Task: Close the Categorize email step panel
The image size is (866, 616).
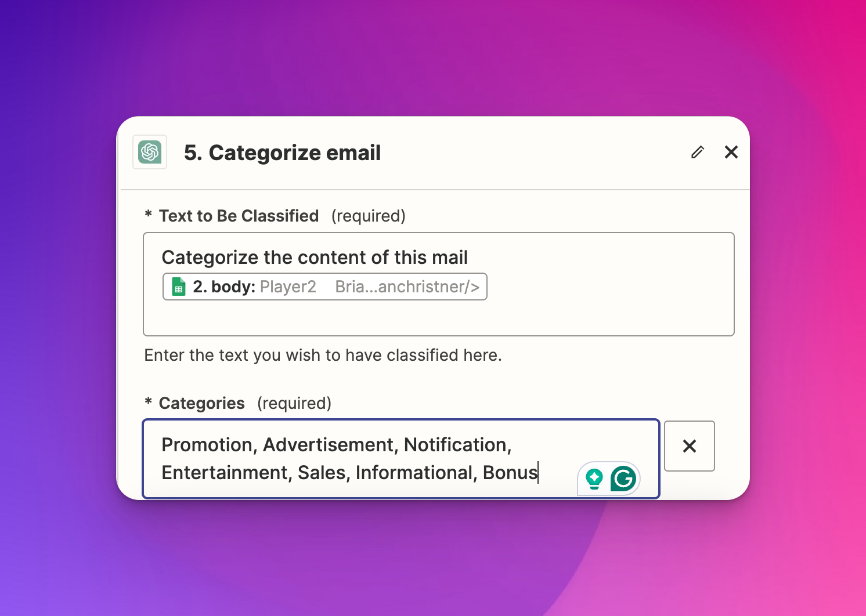Action: click(731, 152)
